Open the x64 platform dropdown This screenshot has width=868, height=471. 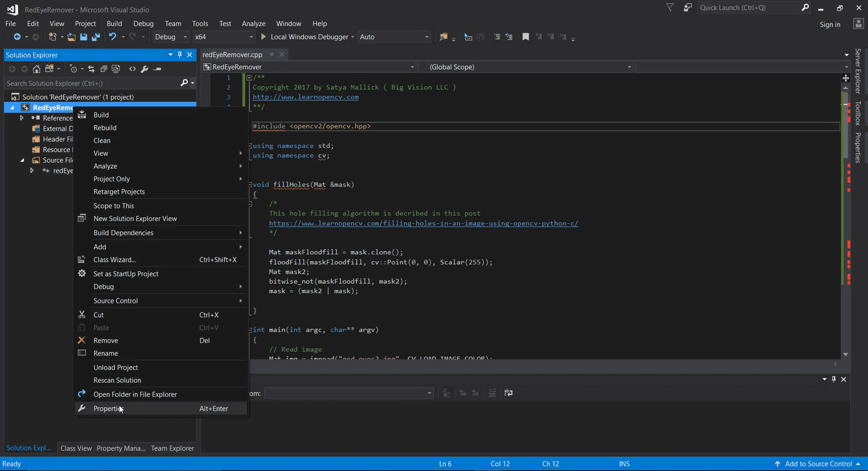(224, 37)
